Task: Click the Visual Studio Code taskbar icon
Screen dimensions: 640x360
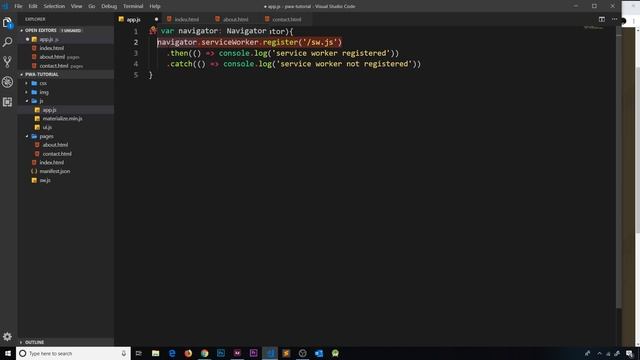Action: coord(270,353)
